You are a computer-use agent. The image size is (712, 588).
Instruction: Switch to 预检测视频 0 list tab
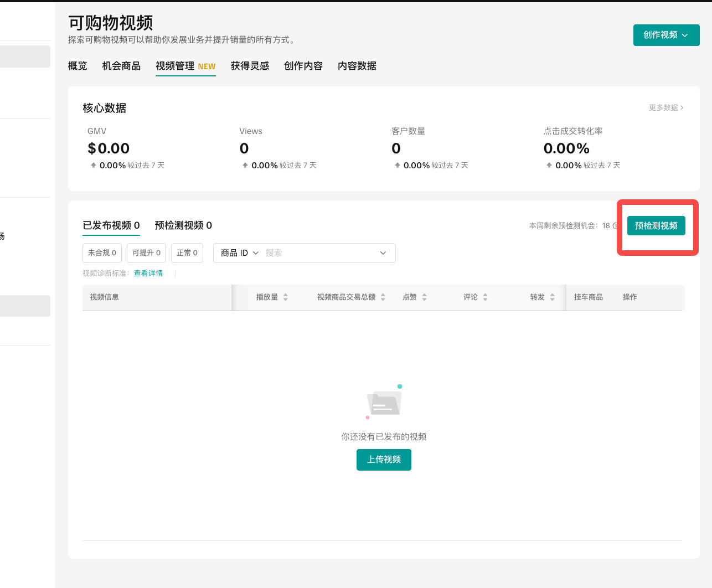pos(183,225)
